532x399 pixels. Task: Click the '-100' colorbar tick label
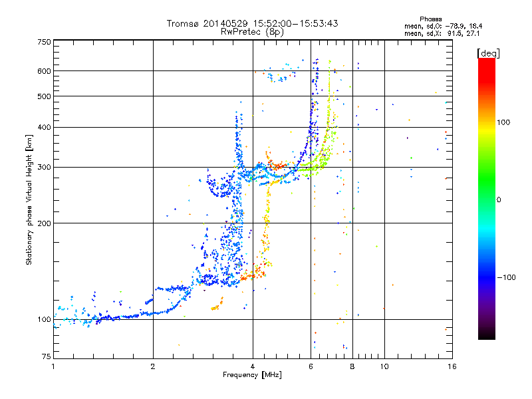pyautogui.click(x=506, y=277)
